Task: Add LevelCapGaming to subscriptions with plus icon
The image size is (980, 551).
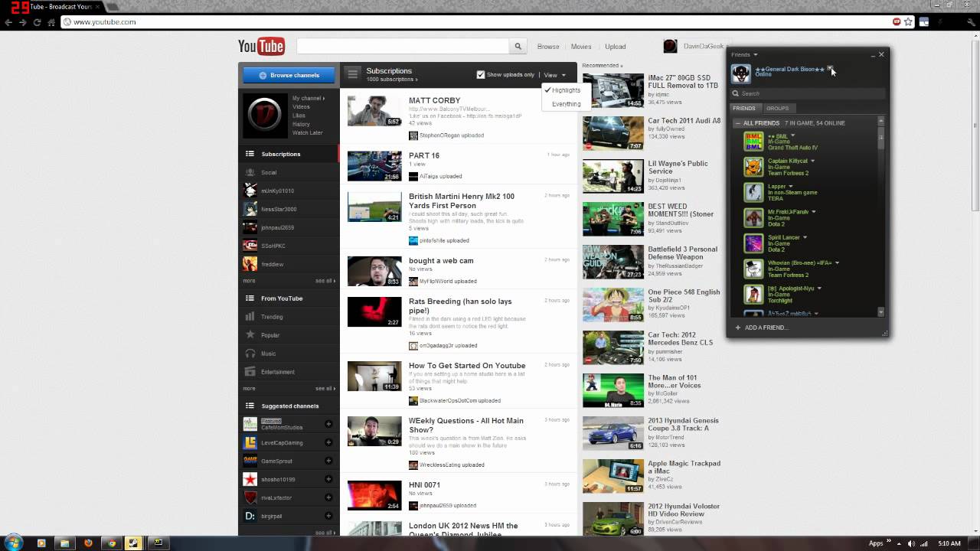Action: [328, 442]
